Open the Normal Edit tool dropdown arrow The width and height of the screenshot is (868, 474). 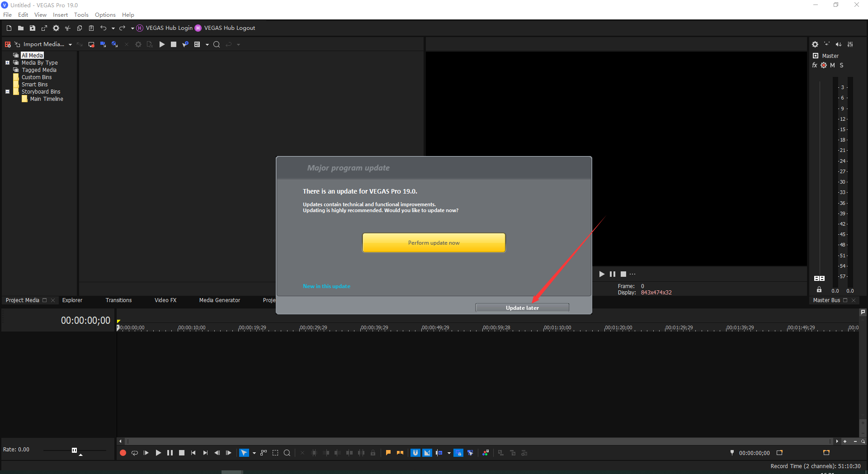(x=254, y=453)
